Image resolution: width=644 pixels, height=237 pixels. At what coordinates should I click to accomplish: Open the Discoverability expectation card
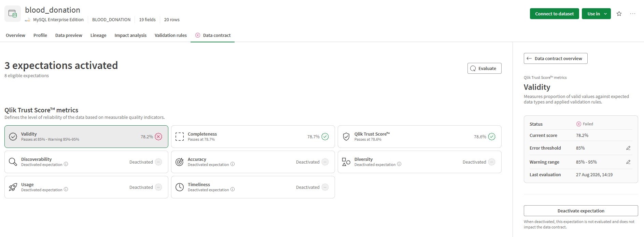(x=86, y=162)
